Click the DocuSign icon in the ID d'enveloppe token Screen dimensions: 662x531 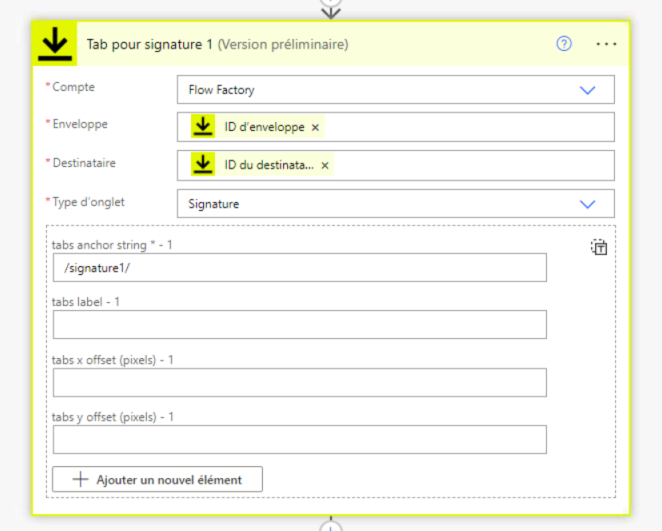[x=204, y=127]
